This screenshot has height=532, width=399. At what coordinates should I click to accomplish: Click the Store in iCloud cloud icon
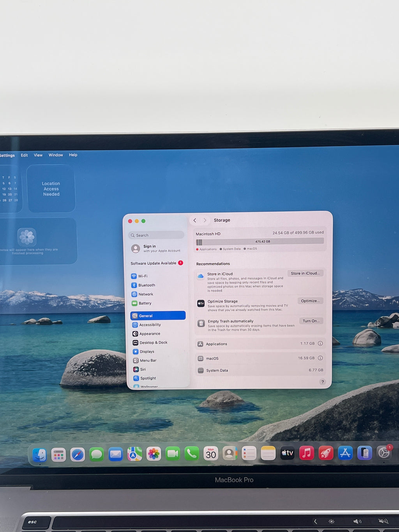200,276
